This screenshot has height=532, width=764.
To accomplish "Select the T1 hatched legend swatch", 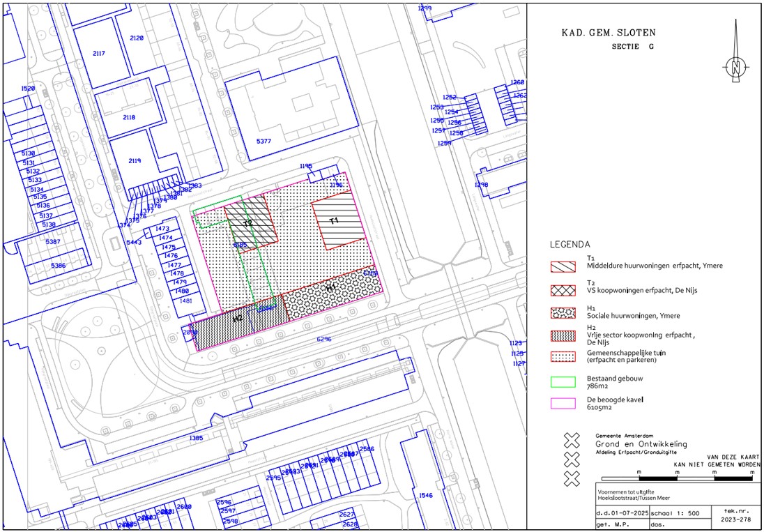I will (x=563, y=266).
